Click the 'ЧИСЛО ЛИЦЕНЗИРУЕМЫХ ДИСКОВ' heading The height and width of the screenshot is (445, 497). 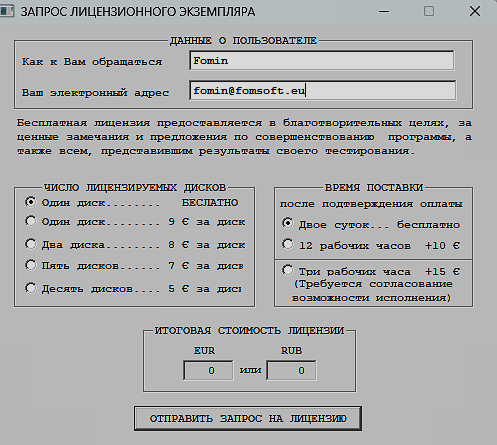[135, 188]
